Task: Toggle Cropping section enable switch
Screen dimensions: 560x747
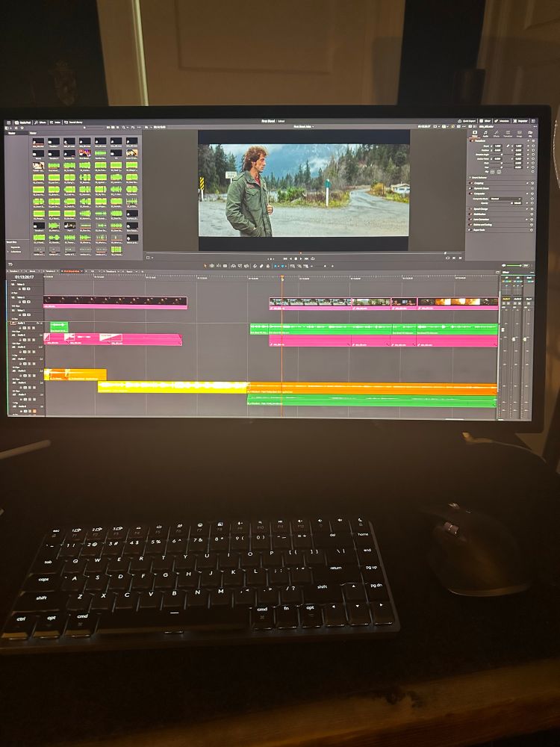Action: (x=470, y=183)
